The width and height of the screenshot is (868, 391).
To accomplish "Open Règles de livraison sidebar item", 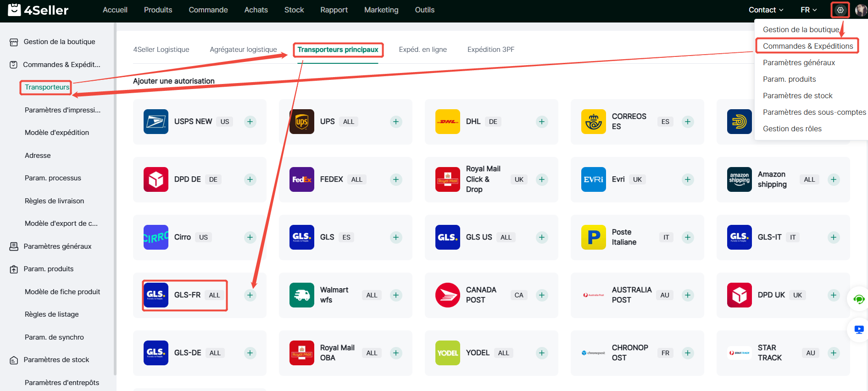I will click(x=54, y=201).
